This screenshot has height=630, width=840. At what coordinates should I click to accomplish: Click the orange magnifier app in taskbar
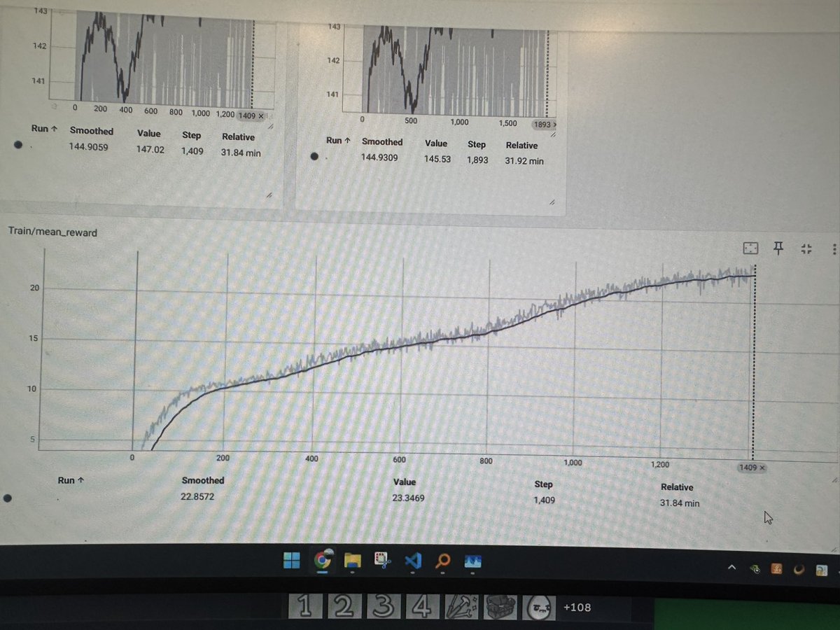click(x=442, y=561)
